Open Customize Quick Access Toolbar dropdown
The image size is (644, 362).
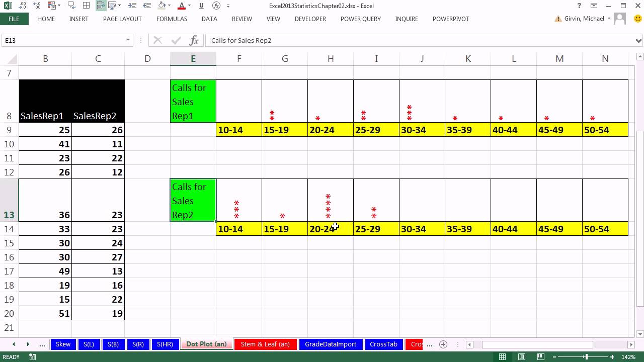point(228,6)
